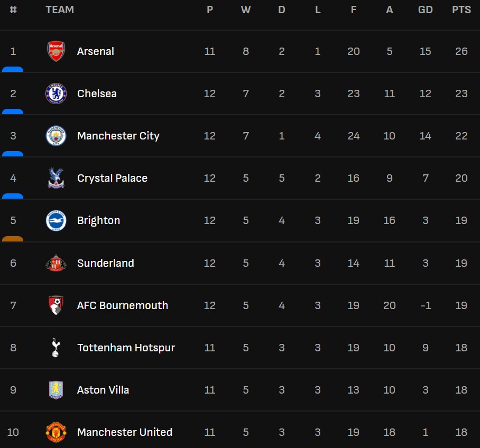The height and width of the screenshot is (448, 480).
Task: Select the Manchester United team name
Action: (x=125, y=432)
